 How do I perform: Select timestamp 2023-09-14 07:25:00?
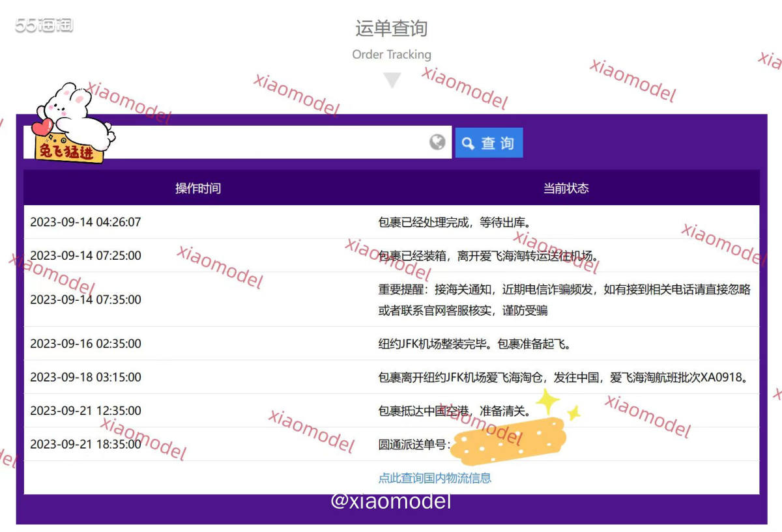coord(85,256)
